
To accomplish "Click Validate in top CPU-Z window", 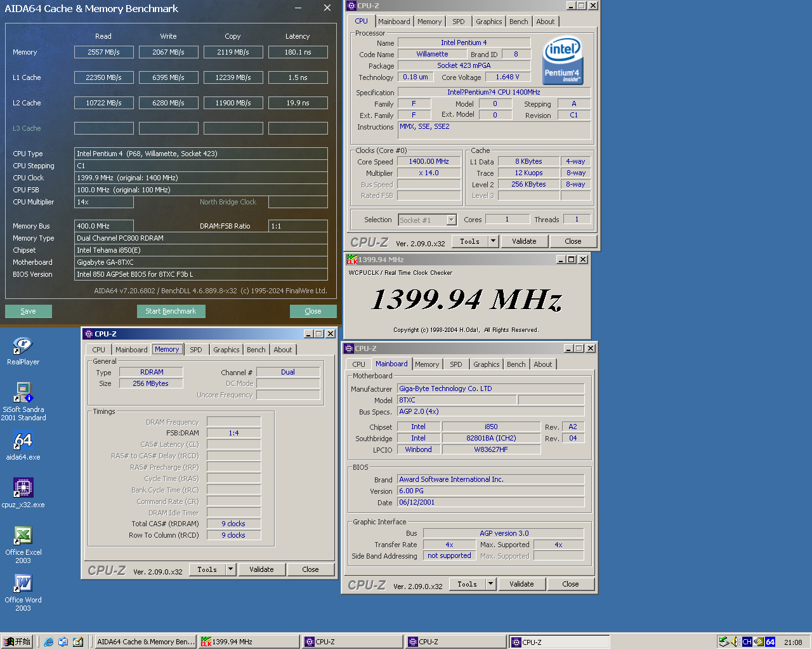I will tap(524, 241).
